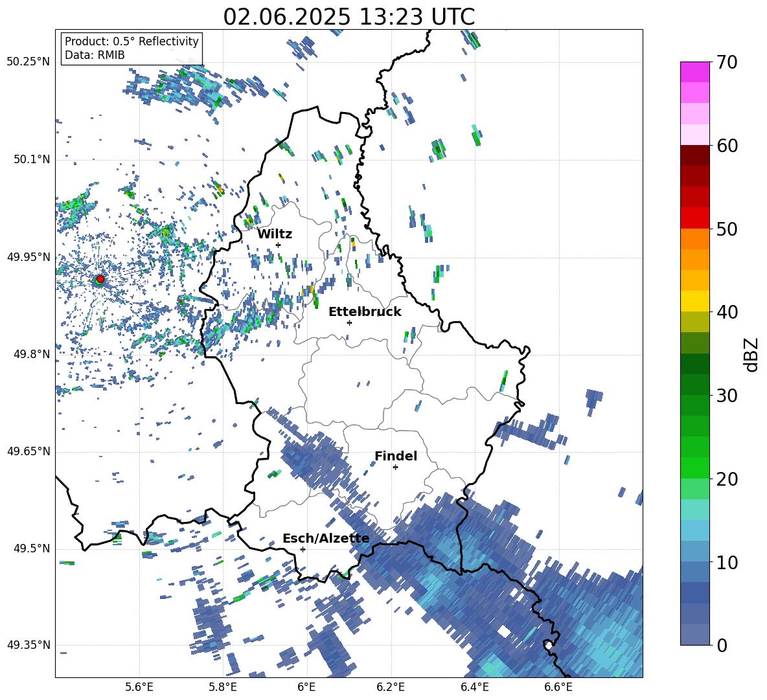767x700 pixels.
Task: Click the dBZ colorbar label
Action: tap(752, 354)
